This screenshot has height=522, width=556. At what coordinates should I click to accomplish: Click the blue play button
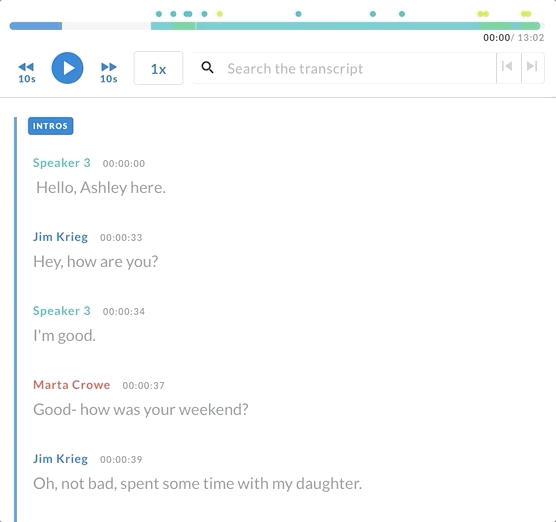(67, 68)
